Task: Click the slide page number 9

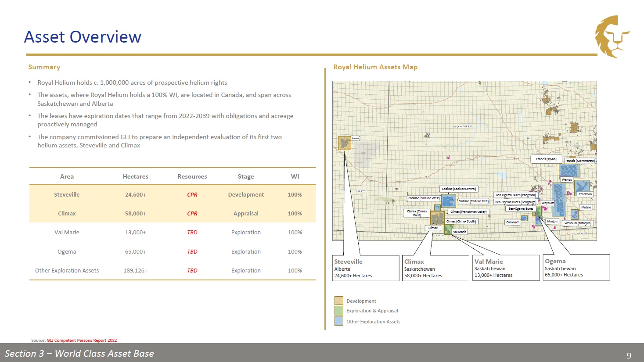Action: click(x=629, y=355)
